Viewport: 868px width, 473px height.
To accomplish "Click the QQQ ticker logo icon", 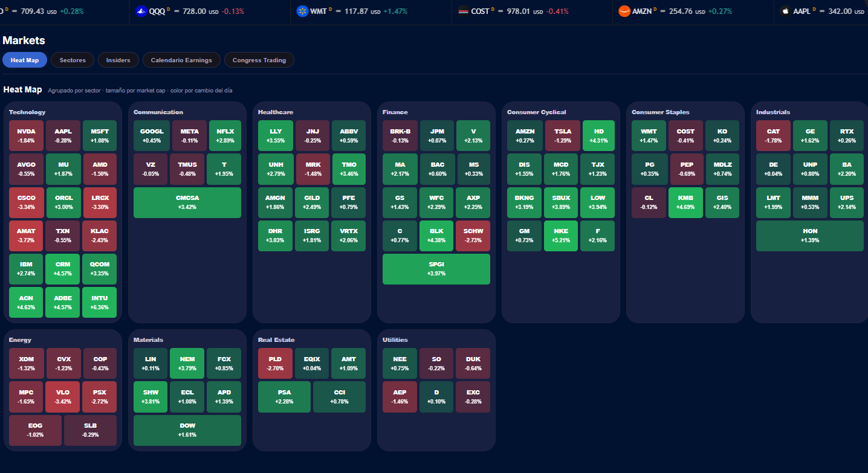I will [141, 11].
